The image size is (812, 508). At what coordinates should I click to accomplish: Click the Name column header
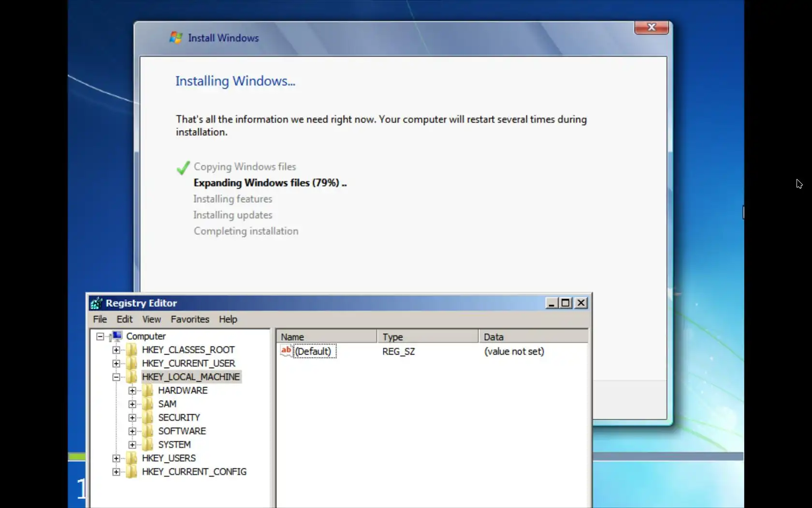(x=327, y=337)
